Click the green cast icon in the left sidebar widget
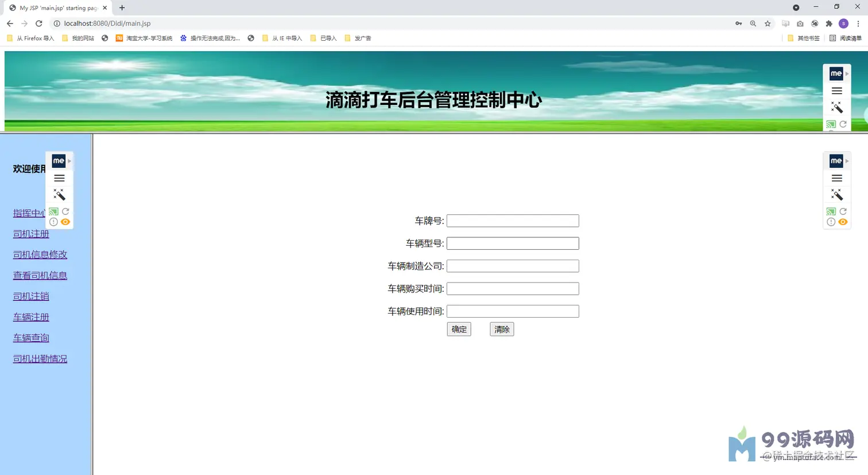Viewport: 868px width, 475px height. [x=53, y=211]
